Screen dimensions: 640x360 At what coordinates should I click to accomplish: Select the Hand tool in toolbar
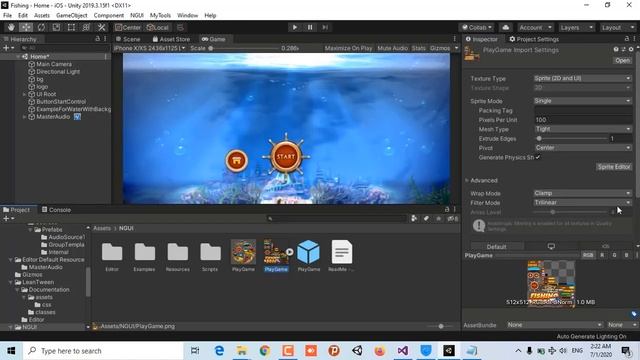point(11,27)
